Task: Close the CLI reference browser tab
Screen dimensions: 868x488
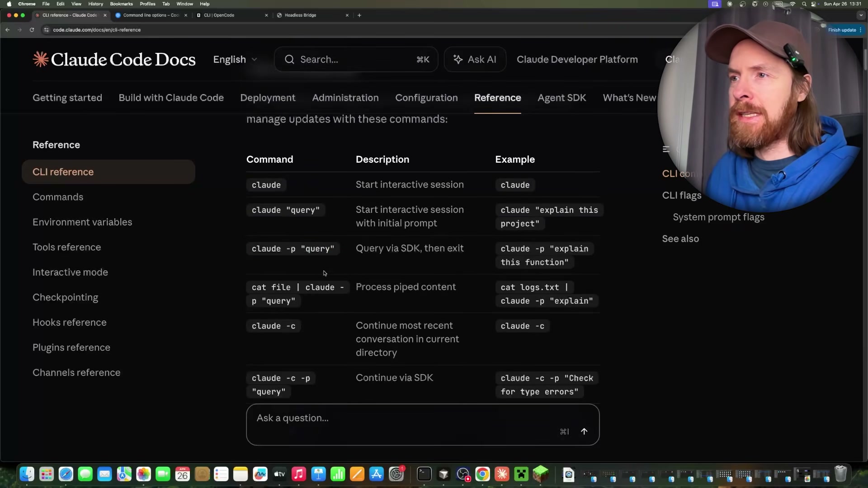Action: pyautogui.click(x=105, y=15)
